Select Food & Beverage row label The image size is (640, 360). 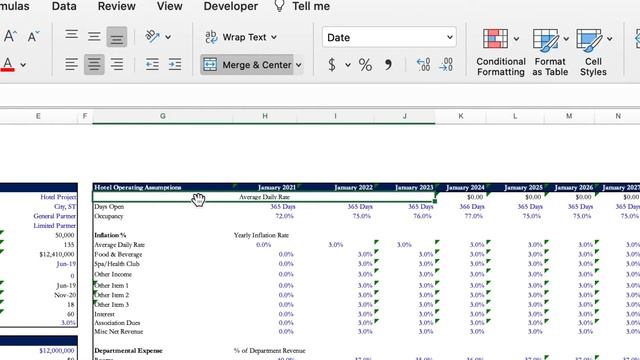point(118,254)
